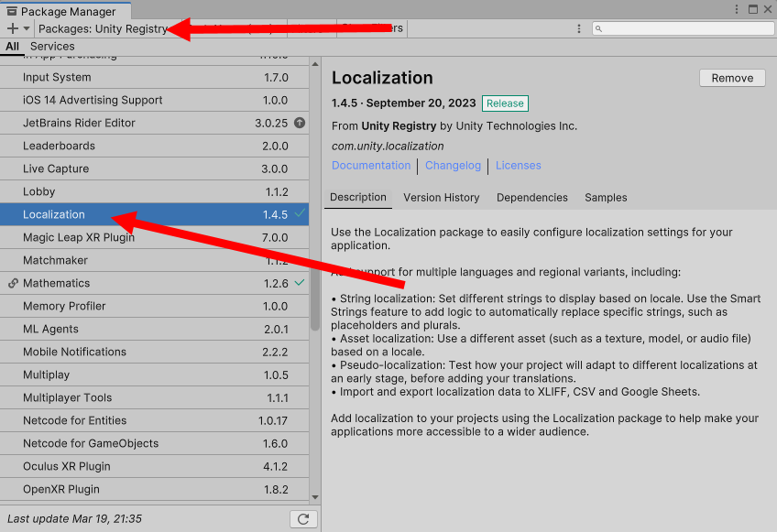Select the OpenXR Plugin package
Screen dimensions: 777x532
coord(154,489)
